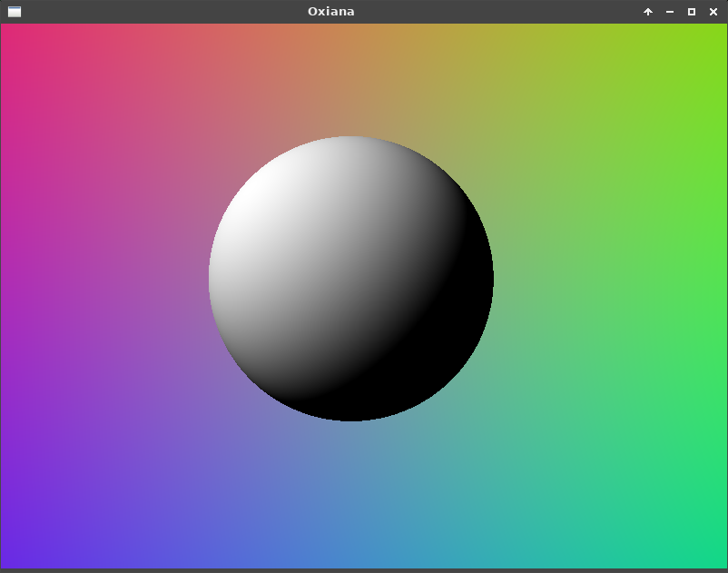Click the Oxiana title text

tap(331, 12)
